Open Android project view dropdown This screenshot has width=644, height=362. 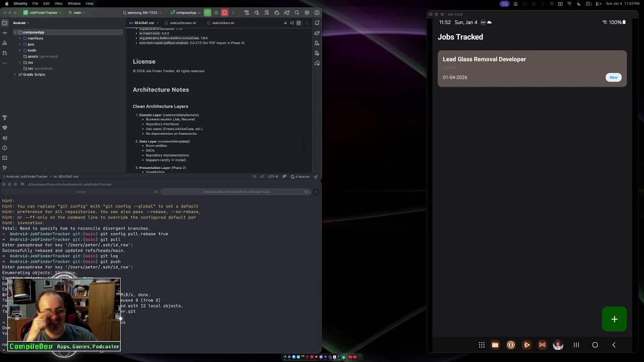tap(21, 23)
